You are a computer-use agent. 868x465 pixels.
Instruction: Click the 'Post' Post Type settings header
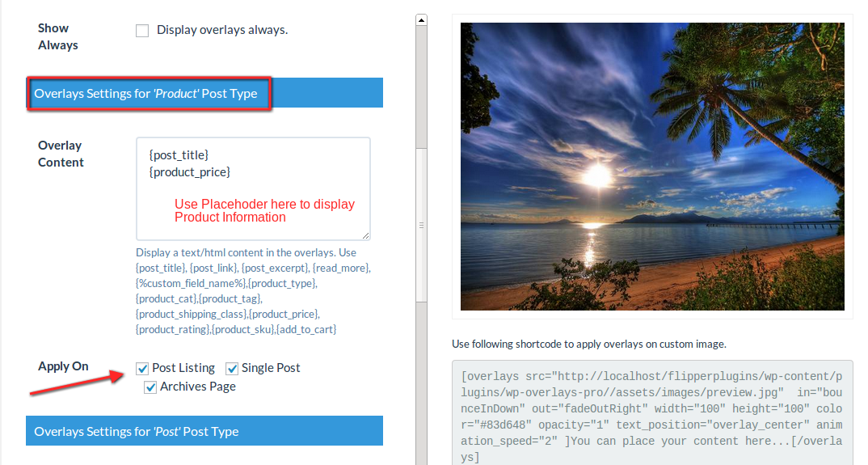[204, 431]
